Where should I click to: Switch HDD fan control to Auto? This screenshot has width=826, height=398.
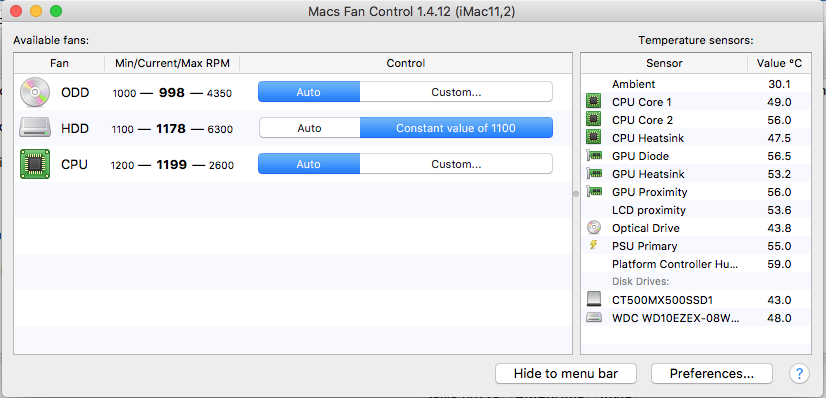(309, 128)
